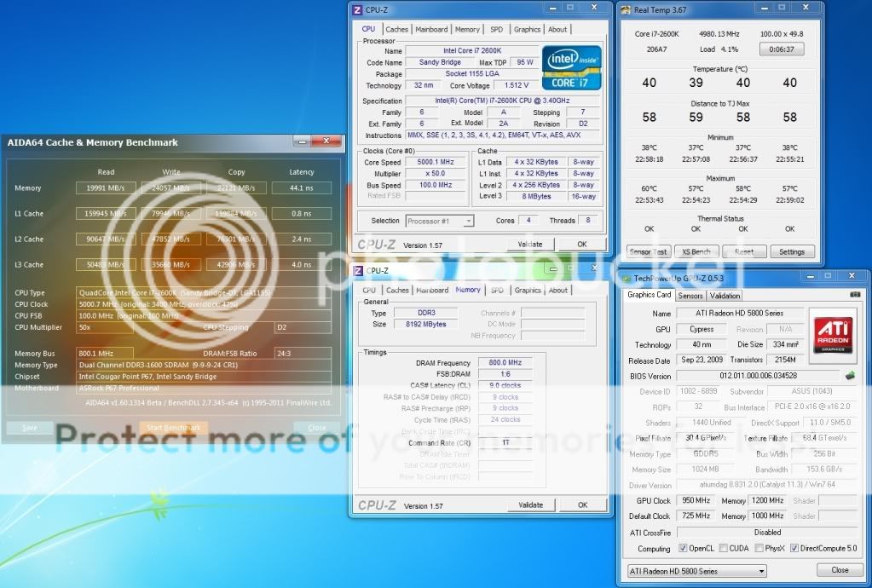This screenshot has height=588, width=872.
Task: Click the GPU-Z title bar app icon
Action: click(627, 278)
